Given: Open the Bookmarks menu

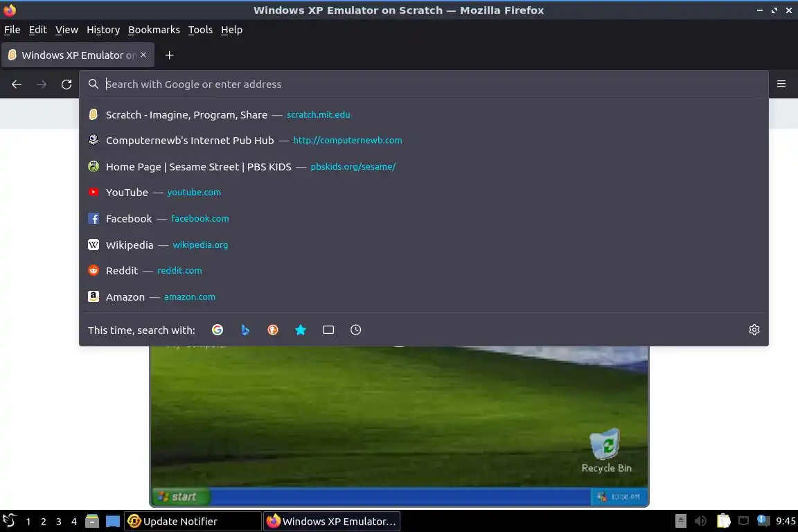Looking at the screenshot, I should [x=154, y=30].
